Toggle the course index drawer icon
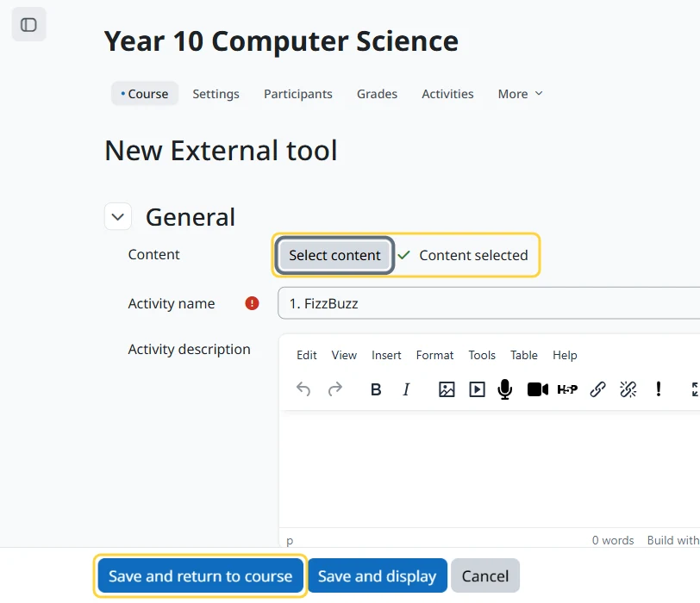The width and height of the screenshot is (700, 603). tap(28, 24)
